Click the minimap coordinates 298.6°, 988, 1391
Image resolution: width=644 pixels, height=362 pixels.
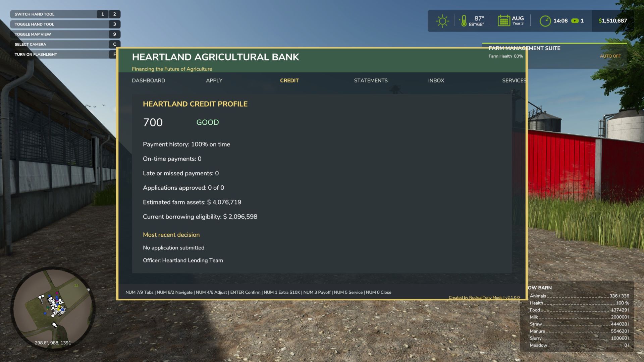[53, 343]
